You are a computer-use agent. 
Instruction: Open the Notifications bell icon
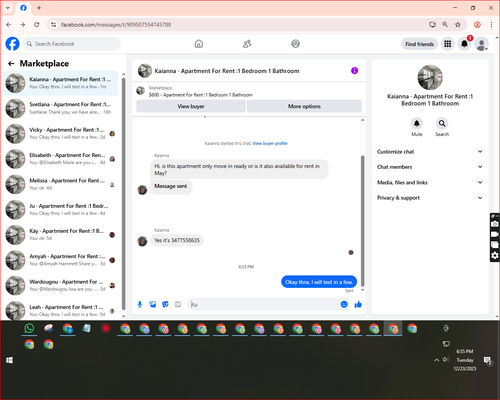tap(464, 44)
